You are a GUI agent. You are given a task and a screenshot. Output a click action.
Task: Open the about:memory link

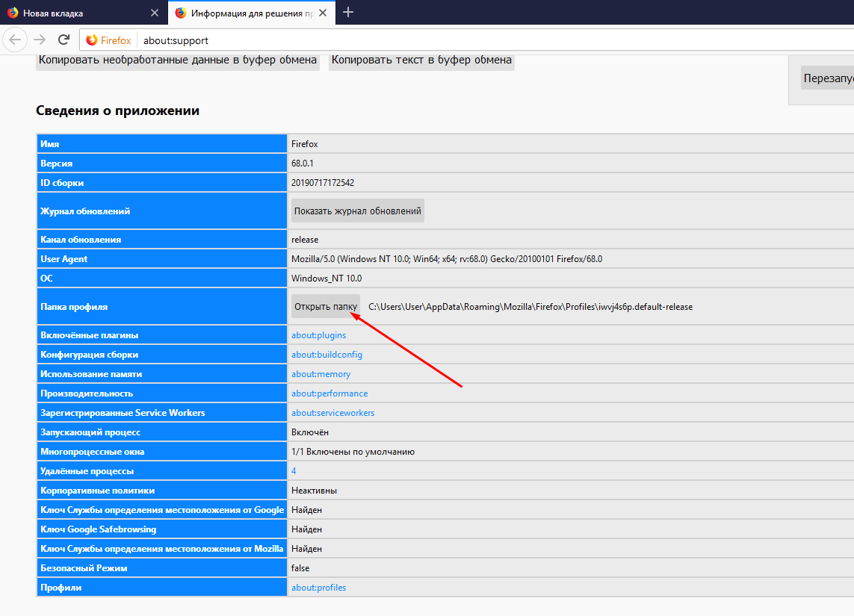tap(321, 374)
